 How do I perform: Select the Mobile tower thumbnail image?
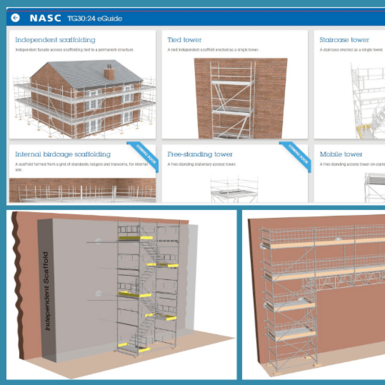click(x=374, y=187)
